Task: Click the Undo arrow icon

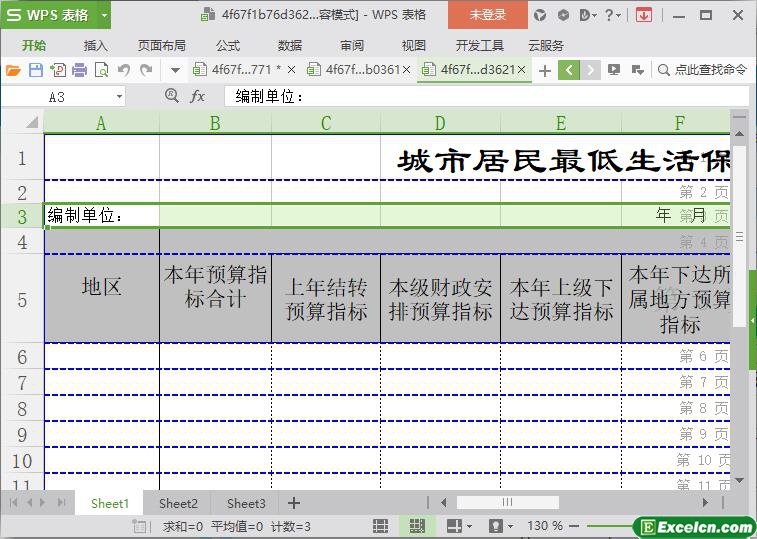Action: (x=124, y=70)
